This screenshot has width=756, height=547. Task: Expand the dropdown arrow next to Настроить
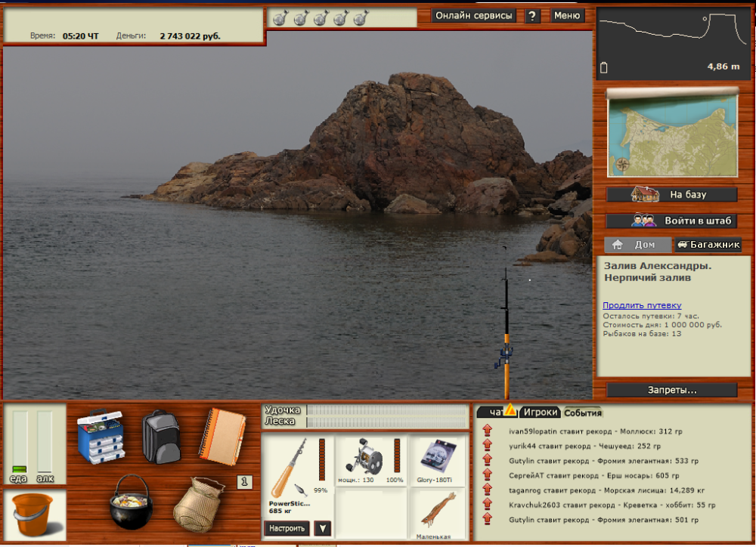coord(323,528)
